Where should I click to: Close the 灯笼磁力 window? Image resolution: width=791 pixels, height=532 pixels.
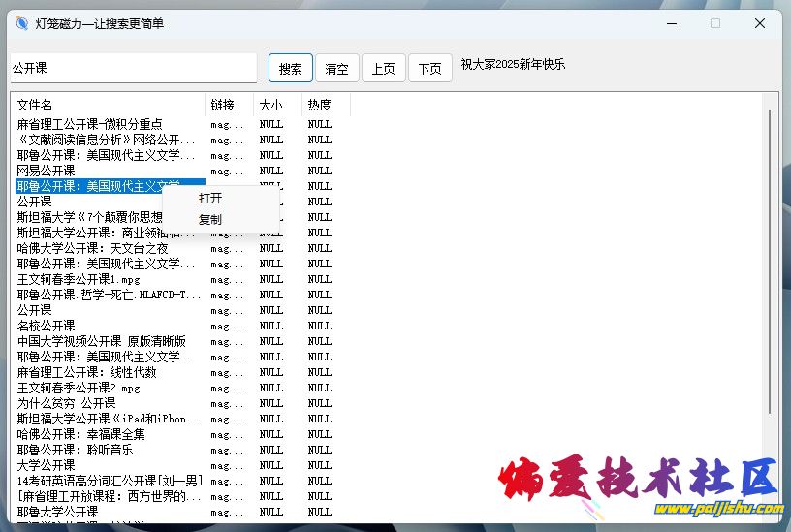tap(760, 23)
